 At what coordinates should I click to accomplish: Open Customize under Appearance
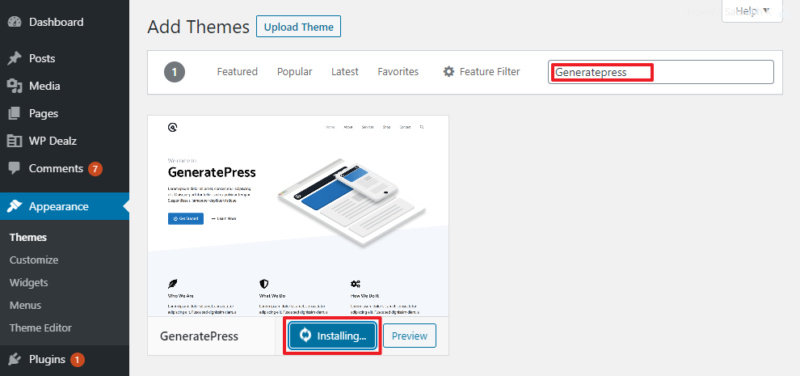coord(34,260)
